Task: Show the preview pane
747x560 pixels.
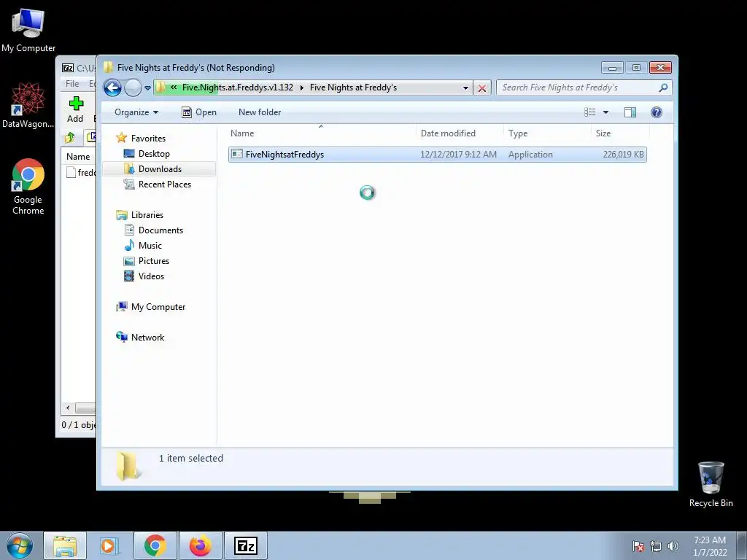Action: [630, 112]
